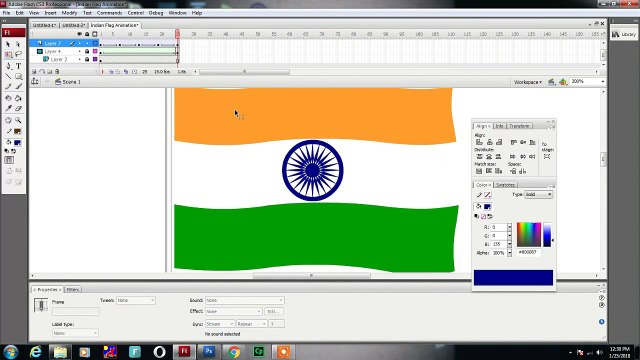Open the Alpha value slider arrow
640x360 pixels.
tap(509, 253)
